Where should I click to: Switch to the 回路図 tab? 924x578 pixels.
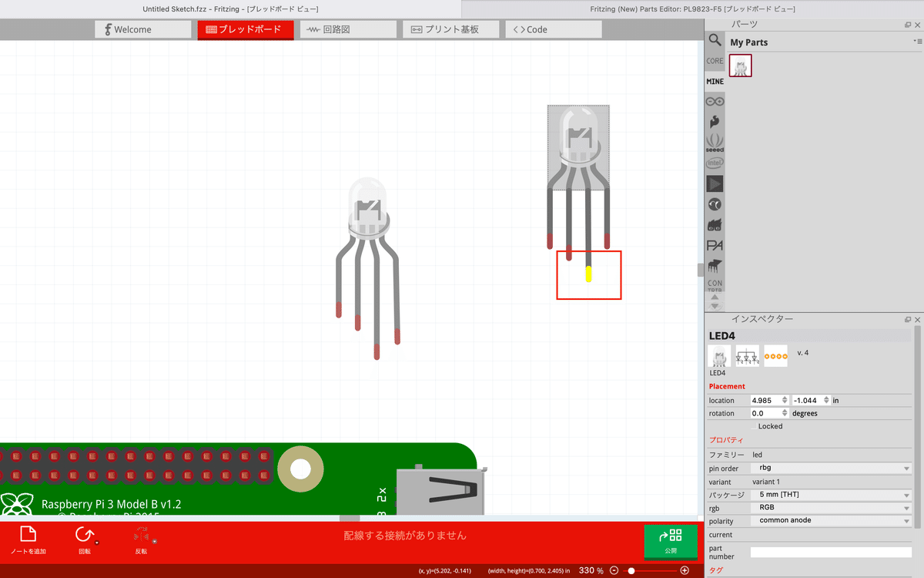pos(348,29)
